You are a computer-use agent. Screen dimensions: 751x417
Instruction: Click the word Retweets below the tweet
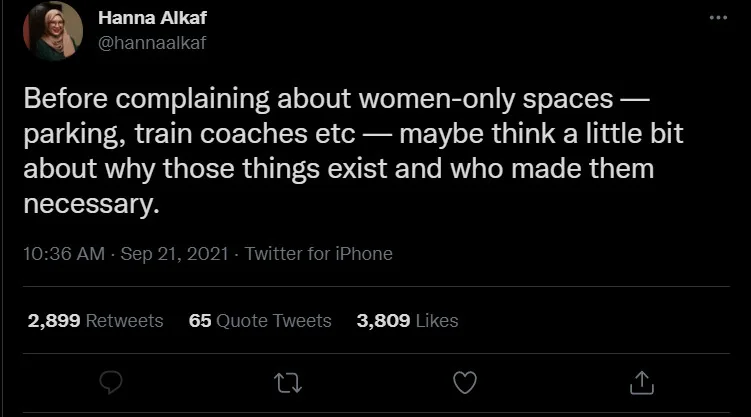124,321
